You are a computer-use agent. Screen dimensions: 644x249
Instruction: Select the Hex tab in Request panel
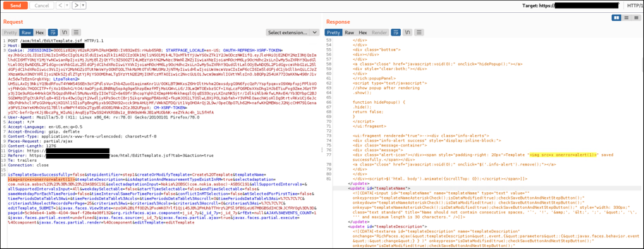[40, 32]
